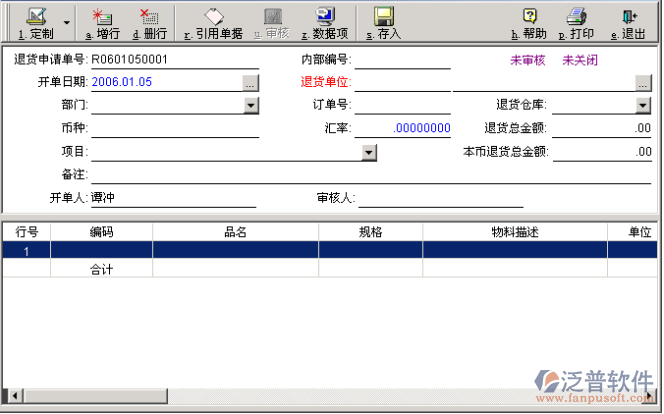Click the browse button for 退货单位
This screenshot has height=414, width=664.
tap(643, 83)
